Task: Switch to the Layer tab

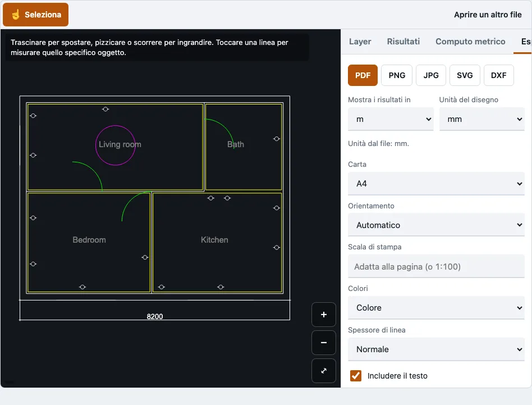Action: coord(360,42)
